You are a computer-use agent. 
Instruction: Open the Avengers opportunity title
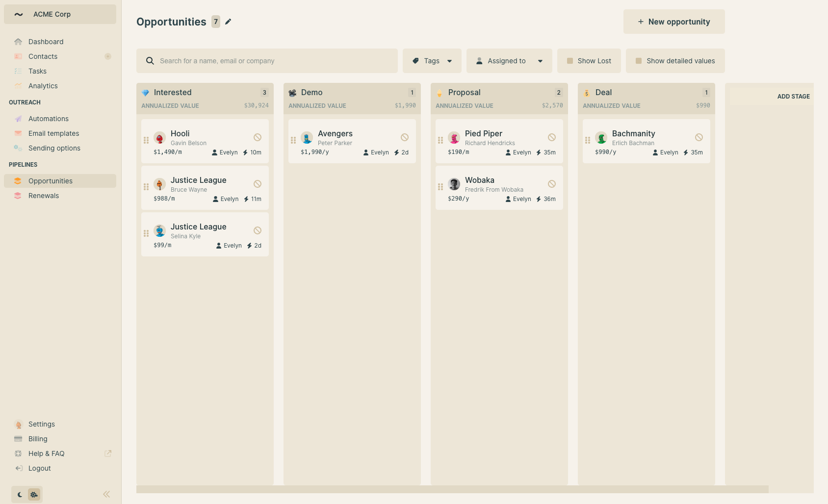pyautogui.click(x=335, y=133)
